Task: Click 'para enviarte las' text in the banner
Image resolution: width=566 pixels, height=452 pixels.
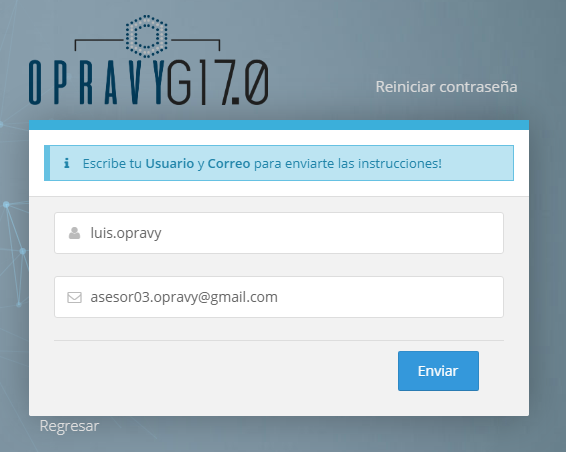Action: point(304,164)
